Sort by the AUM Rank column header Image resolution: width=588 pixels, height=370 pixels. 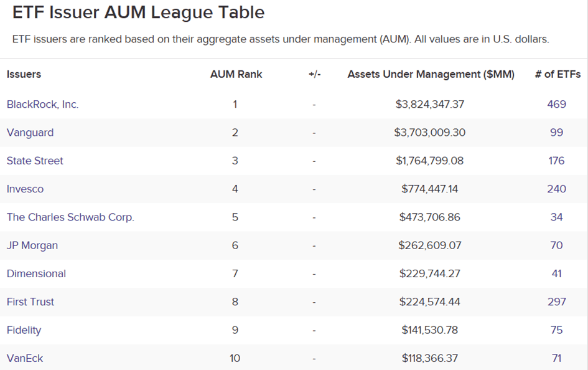tap(236, 74)
